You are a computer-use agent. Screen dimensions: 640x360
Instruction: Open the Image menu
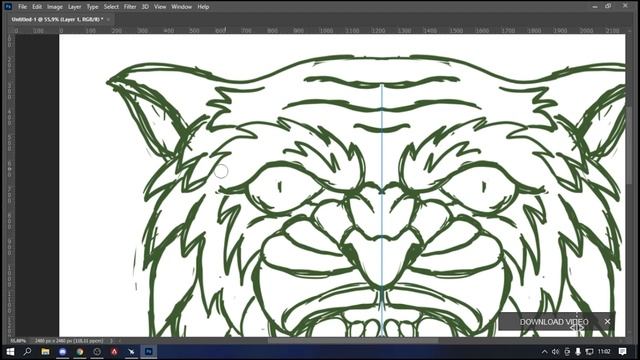pyautogui.click(x=55, y=7)
